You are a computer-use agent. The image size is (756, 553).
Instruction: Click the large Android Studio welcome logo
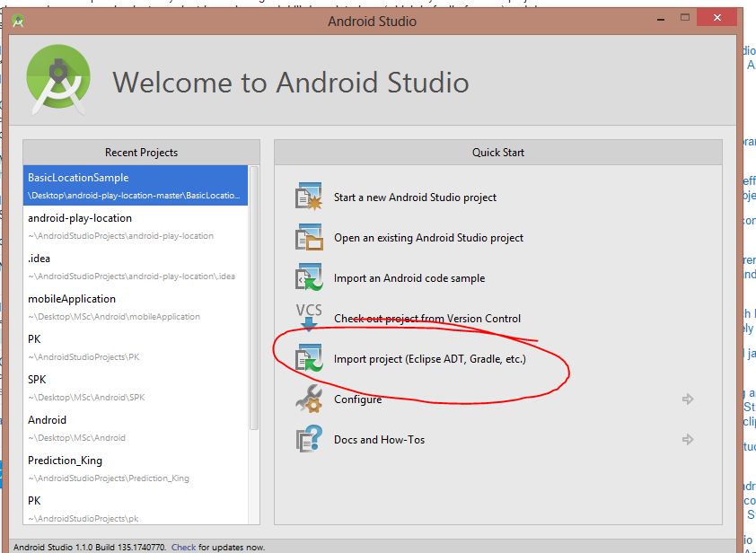point(58,80)
